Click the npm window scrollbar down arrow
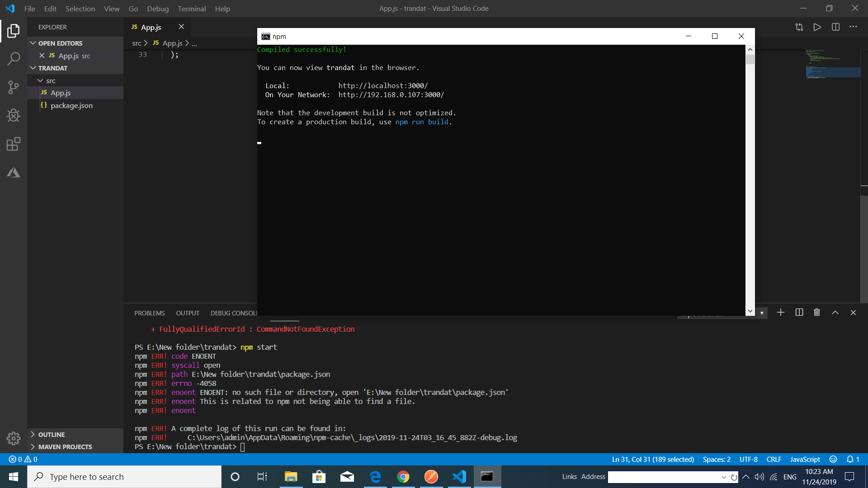Image resolution: width=868 pixels, height=488 pixels. (750, 311)
